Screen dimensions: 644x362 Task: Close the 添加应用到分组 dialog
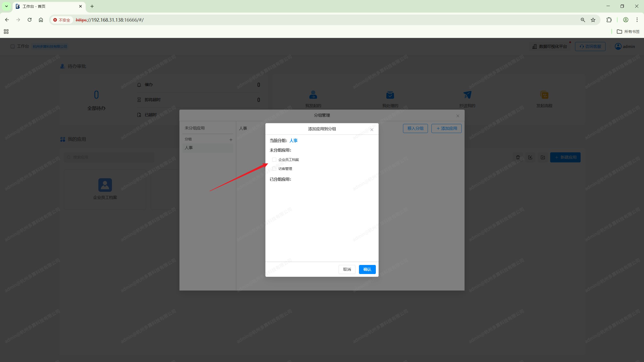(x=372, y=130)
